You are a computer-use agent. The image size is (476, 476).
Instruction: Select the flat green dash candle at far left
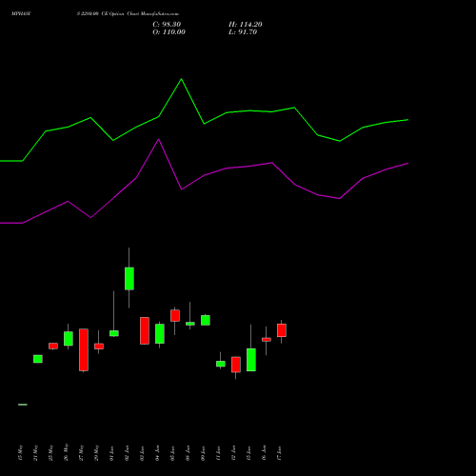coord(23,405)
